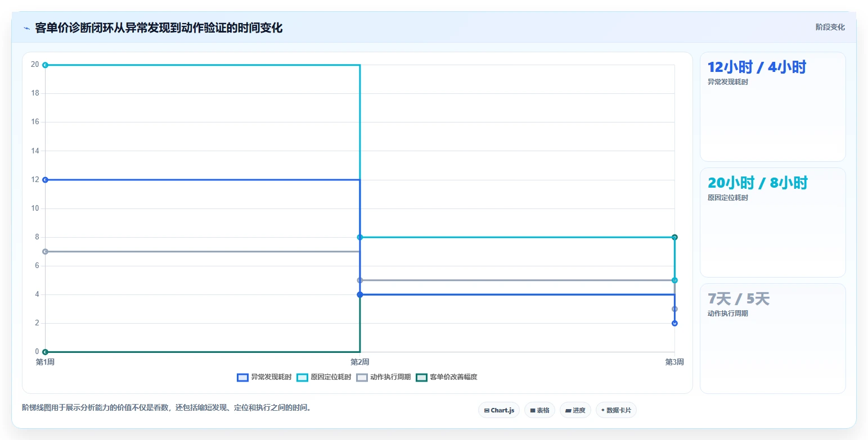The height and width of the screenshot is (440, 868).
Task: Click the gray 动作执行周期 legend swatch
Action: coord(362,377)
